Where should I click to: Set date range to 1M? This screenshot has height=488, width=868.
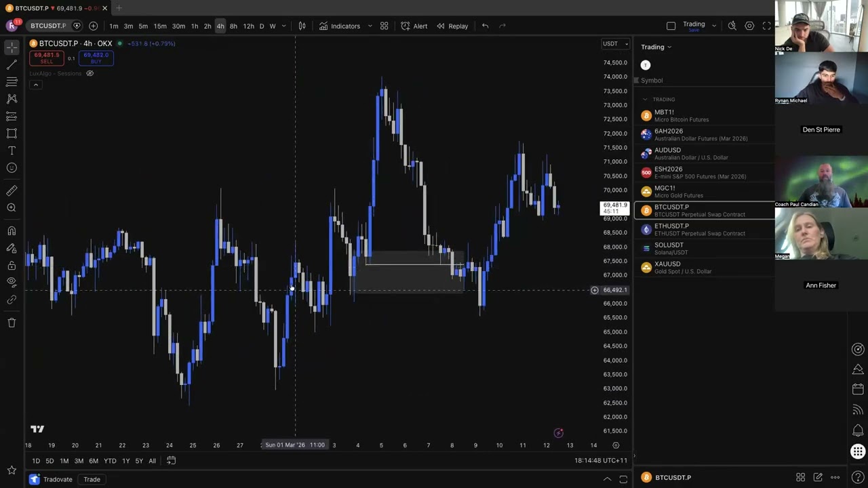[x=64, y=461]
